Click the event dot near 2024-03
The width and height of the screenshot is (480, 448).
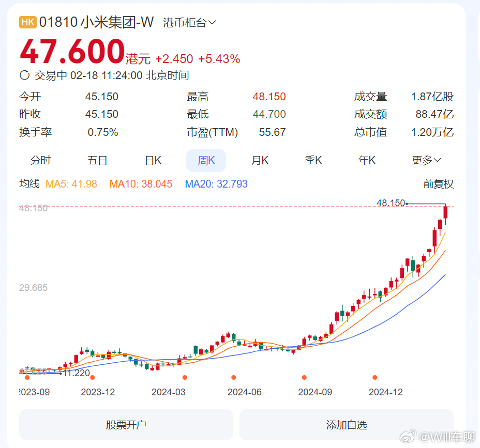(185, 378)
